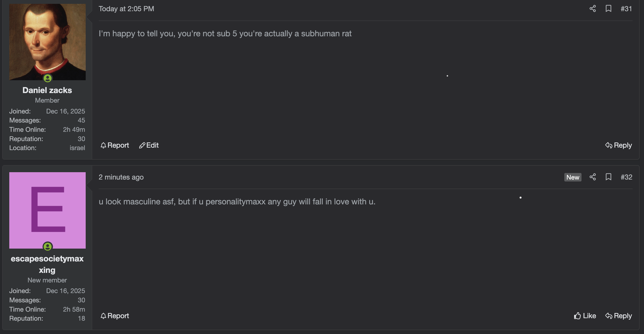The height and width of the screenshot is (334, 644).
Task: Reply to post #31
Action: coord(618,145)
